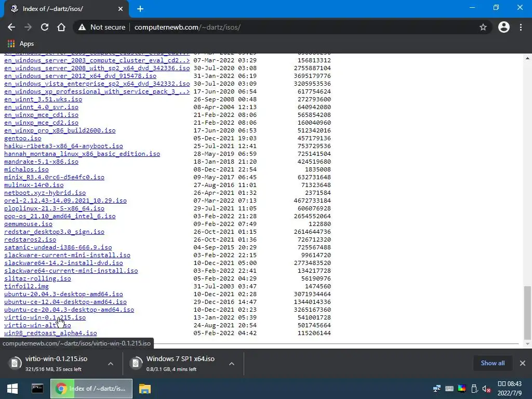
Task: Download mandrake-5.1-x86.iso
Action: pos(42,162)
